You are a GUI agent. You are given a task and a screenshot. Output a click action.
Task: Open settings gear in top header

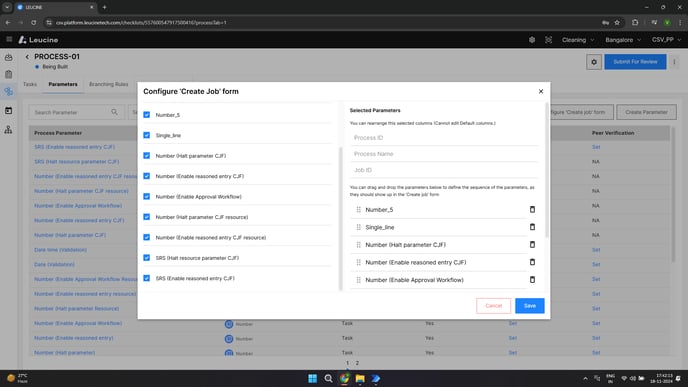pos(532,40)
